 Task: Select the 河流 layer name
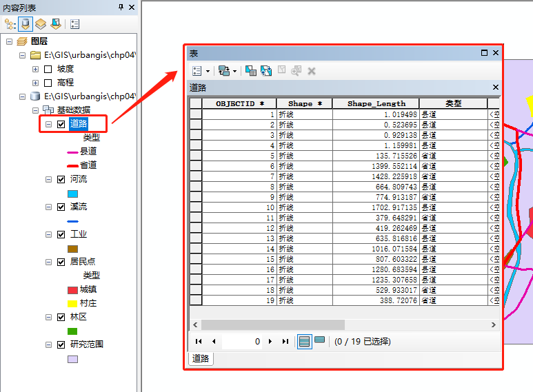(79, 179)
